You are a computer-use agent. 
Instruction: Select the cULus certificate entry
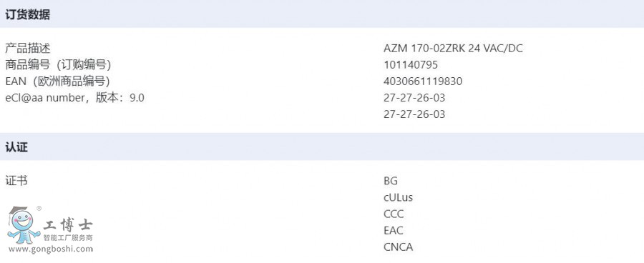(398, 197)
